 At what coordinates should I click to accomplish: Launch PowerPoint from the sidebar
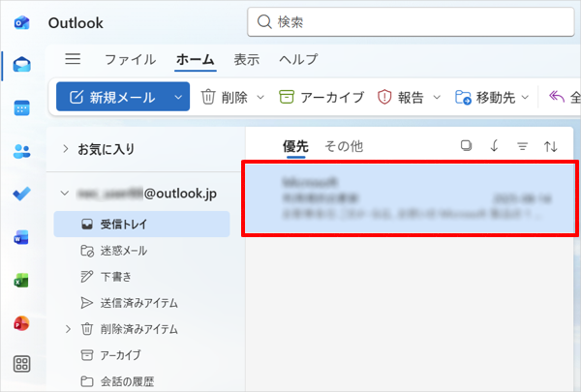coord(21,323)
